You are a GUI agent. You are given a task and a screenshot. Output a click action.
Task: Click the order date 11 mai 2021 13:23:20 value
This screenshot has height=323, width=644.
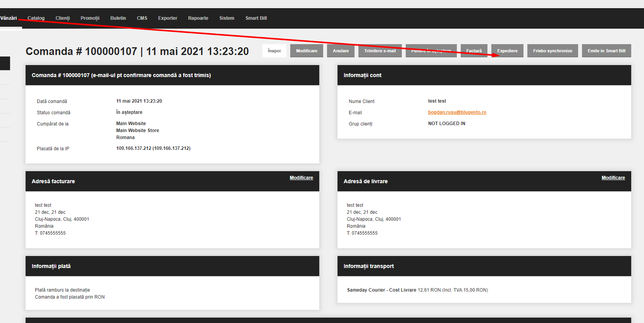tap(139, 101)
